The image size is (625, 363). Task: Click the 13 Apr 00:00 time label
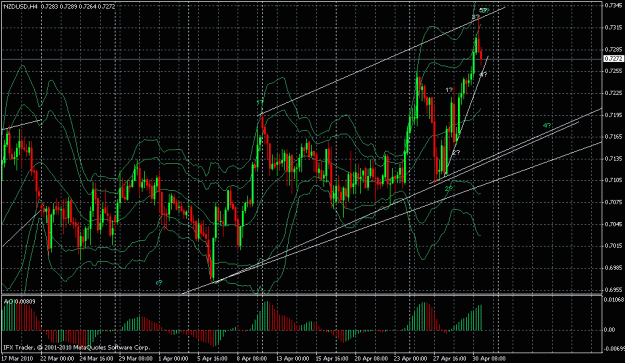(293, 359)
